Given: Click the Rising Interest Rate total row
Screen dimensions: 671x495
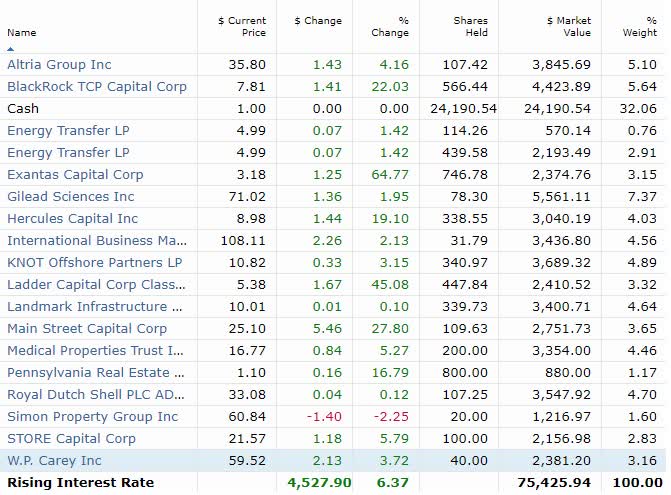Looking at the screenshot, I should 81,482.
